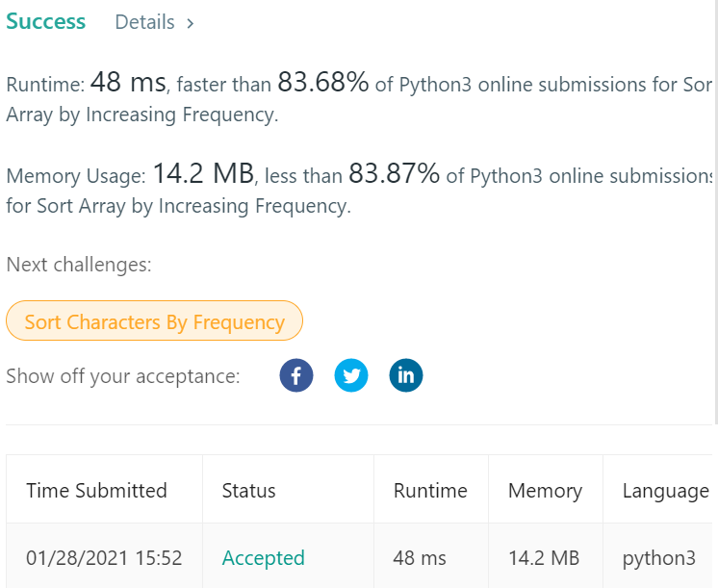Click the Time Submitted column header

[96, 491]
